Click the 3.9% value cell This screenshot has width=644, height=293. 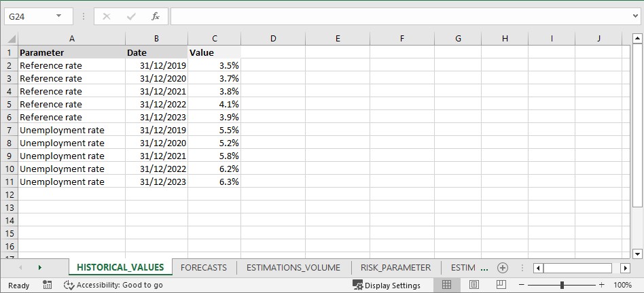tap(215, 117)
